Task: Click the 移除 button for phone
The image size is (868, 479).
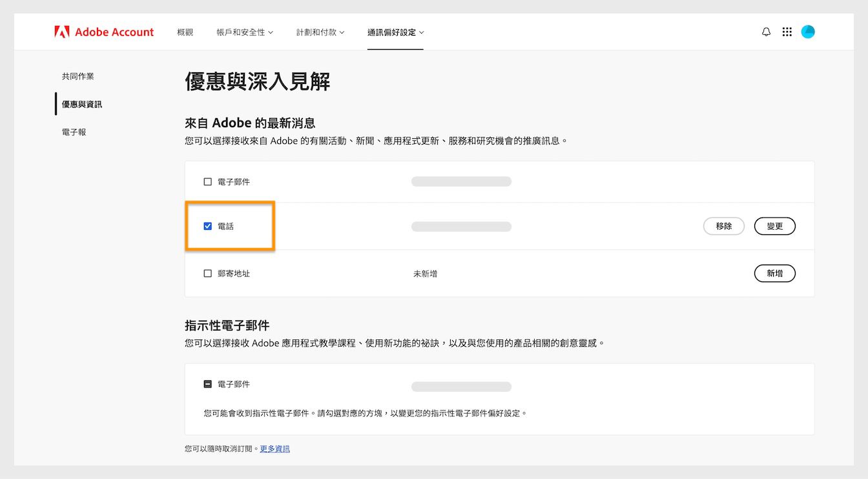Action: pos(723,226)
